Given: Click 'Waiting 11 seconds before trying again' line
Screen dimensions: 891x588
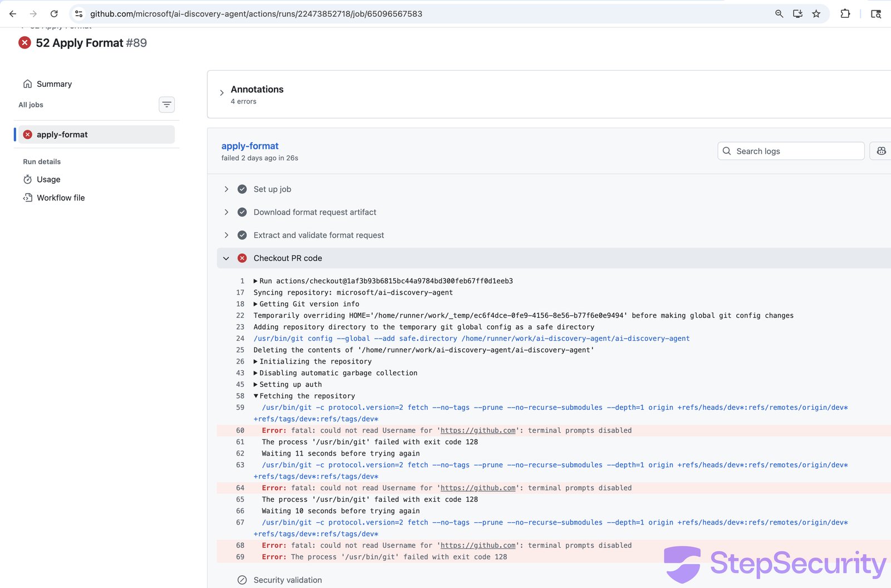Looking at the screenshot, I should point(341,453).
